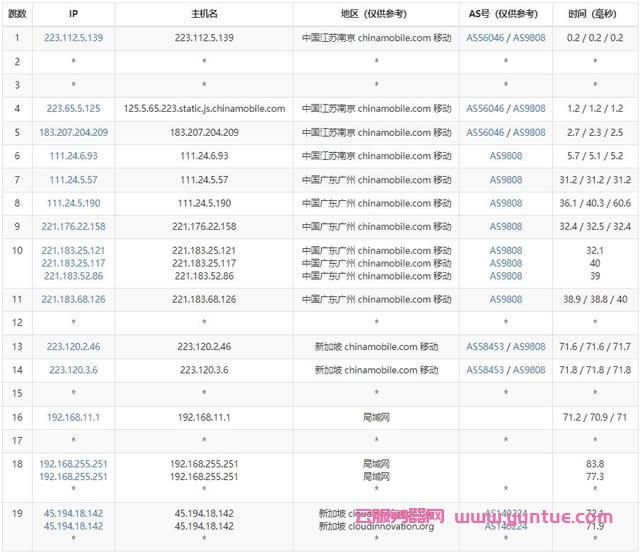Click the AS56046 link in hop 1 row
Image resolution: width=640 pixels, height=553 pixels.
(x=486, y=37)
